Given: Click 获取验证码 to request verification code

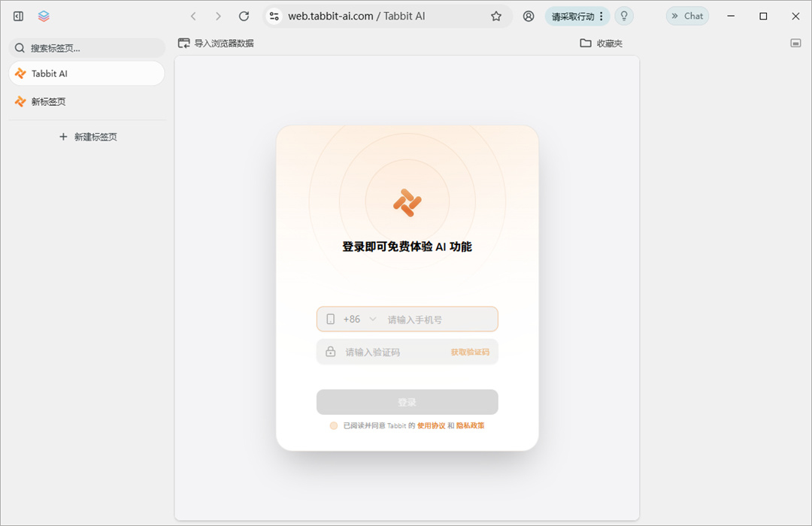Looking at the screenshot, I should point(470,351).
